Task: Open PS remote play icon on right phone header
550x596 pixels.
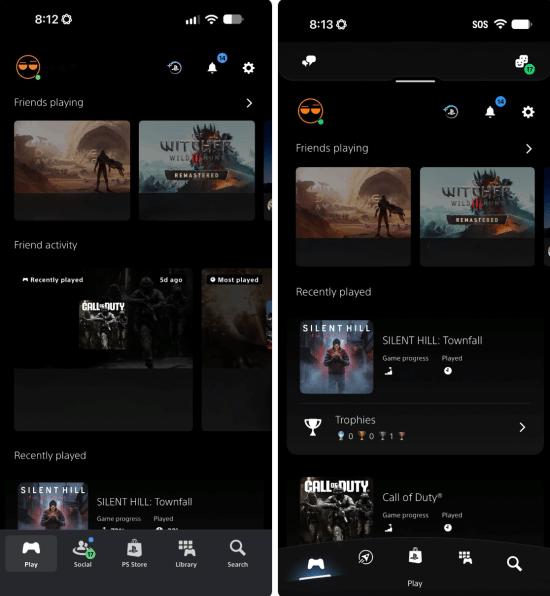Action: point(451,112)
